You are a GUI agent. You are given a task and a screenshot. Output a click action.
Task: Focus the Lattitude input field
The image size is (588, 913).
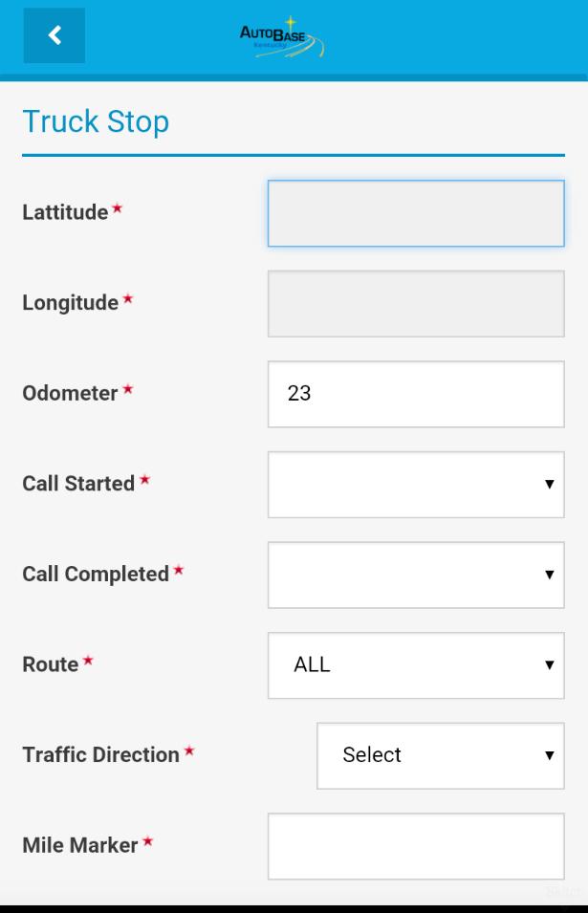tap(416, 213)
